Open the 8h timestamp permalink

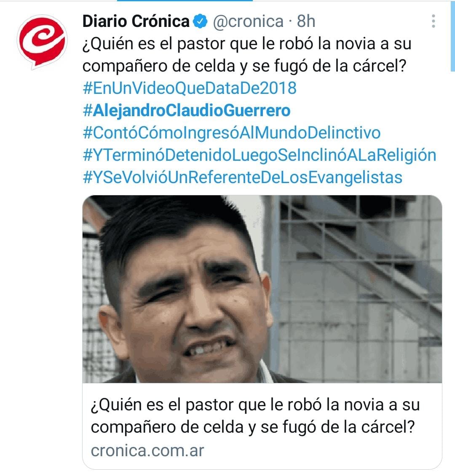pyautogui.click(x=306, y=21)
